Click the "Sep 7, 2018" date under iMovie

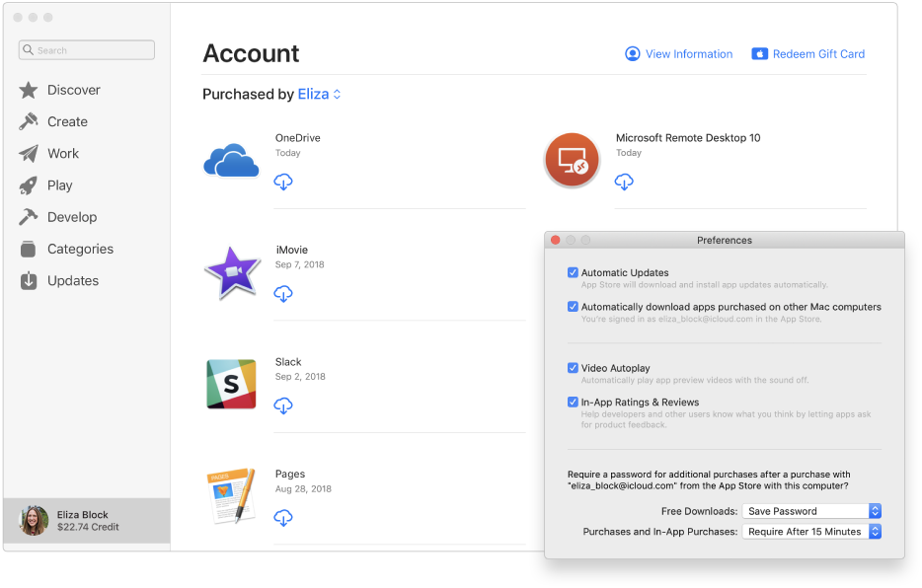[x=300, y=264]
